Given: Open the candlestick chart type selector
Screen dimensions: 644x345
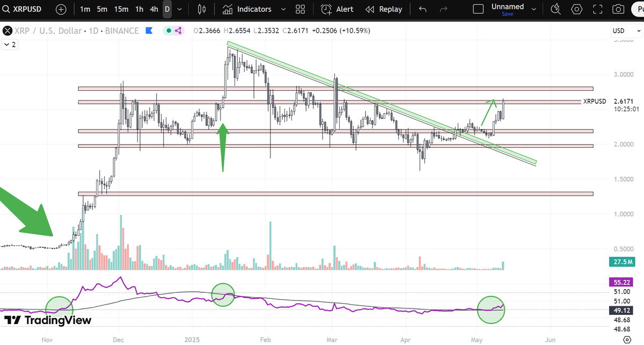Looking at the screenshot, I should click(202, 9).
